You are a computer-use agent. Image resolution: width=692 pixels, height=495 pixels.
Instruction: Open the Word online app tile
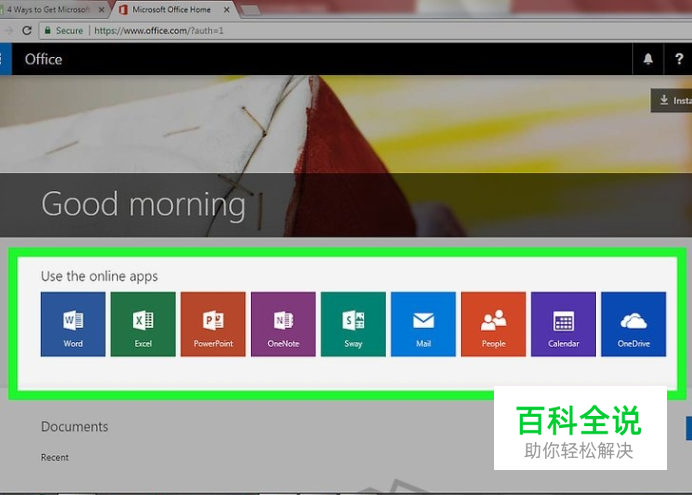click(73, 324)
